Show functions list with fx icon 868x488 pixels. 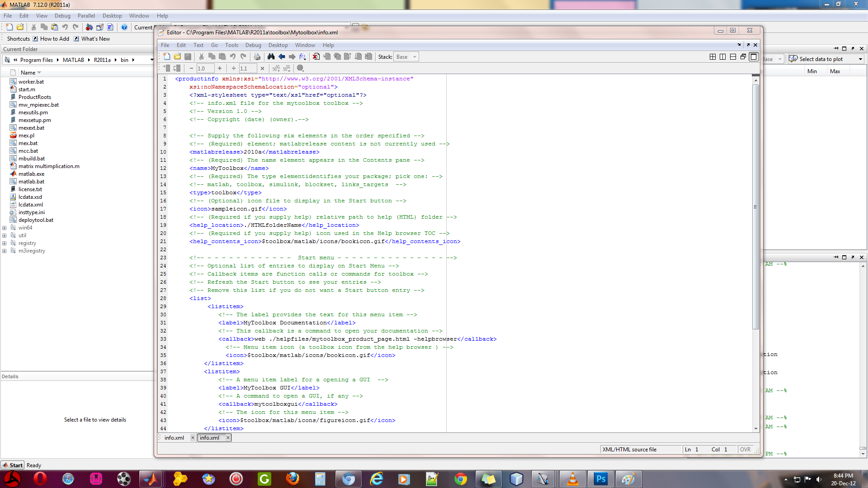(302, 56)
